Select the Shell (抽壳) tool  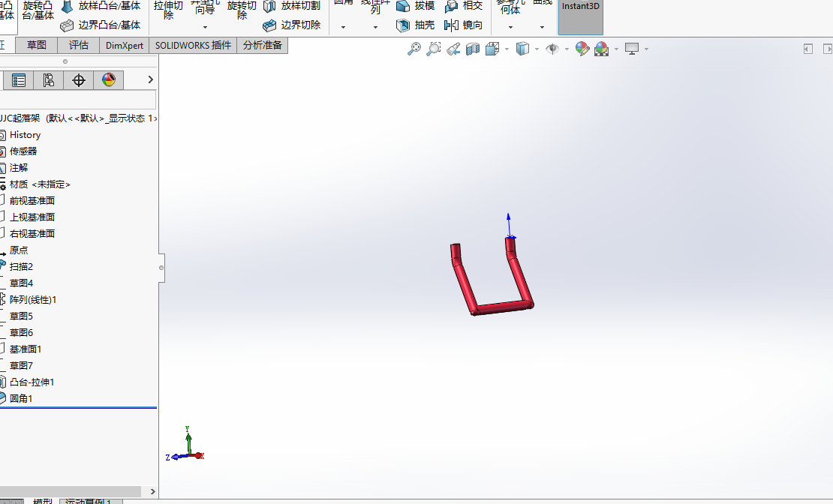coord(416,25)
